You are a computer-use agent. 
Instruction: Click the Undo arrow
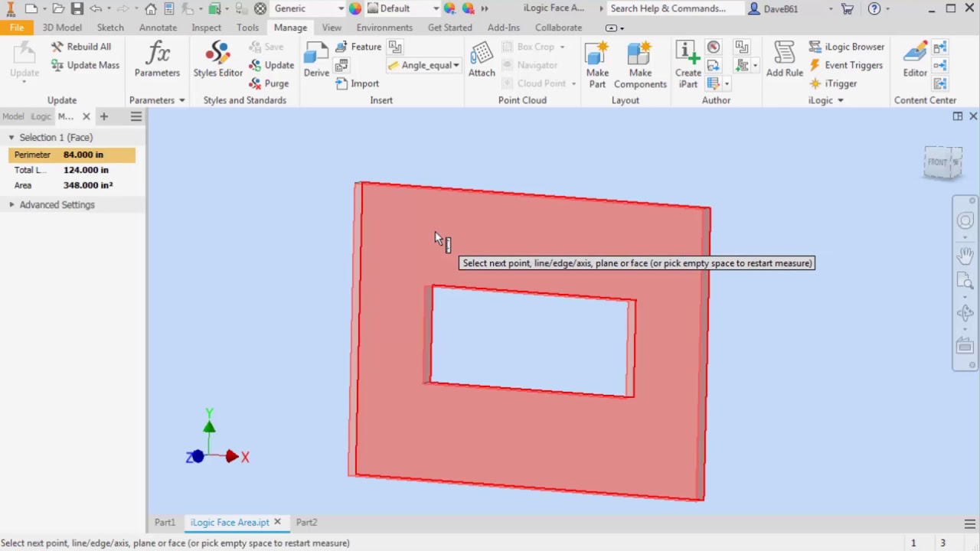point(96,8)
